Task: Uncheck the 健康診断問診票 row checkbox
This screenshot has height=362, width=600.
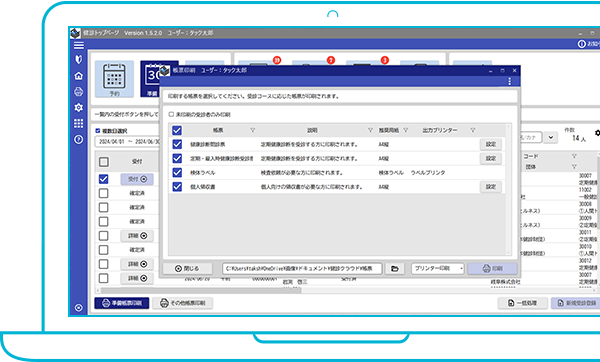Action: 177,144
